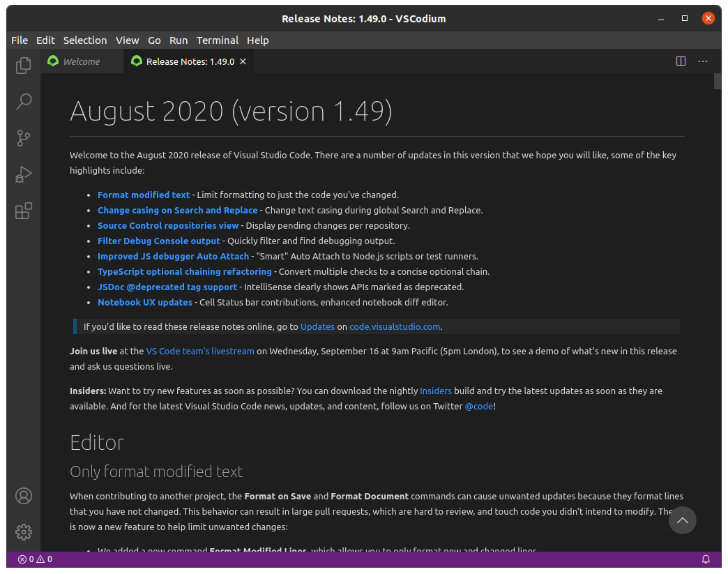Open the code.visualstudio.com link
728x574 pixels.
click(x=395, y=326)
